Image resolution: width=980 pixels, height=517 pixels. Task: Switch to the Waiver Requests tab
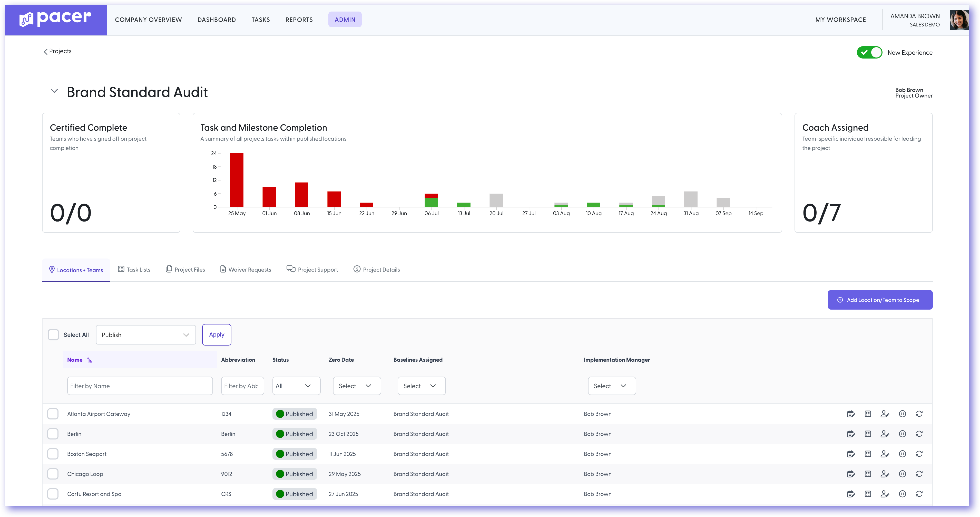tap(246, 270)
